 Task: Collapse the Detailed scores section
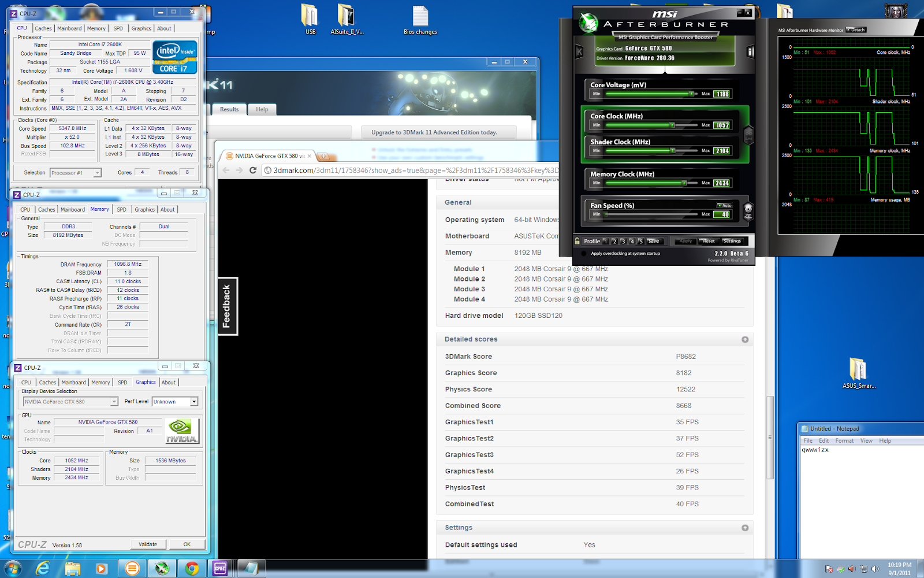point(745,339)
